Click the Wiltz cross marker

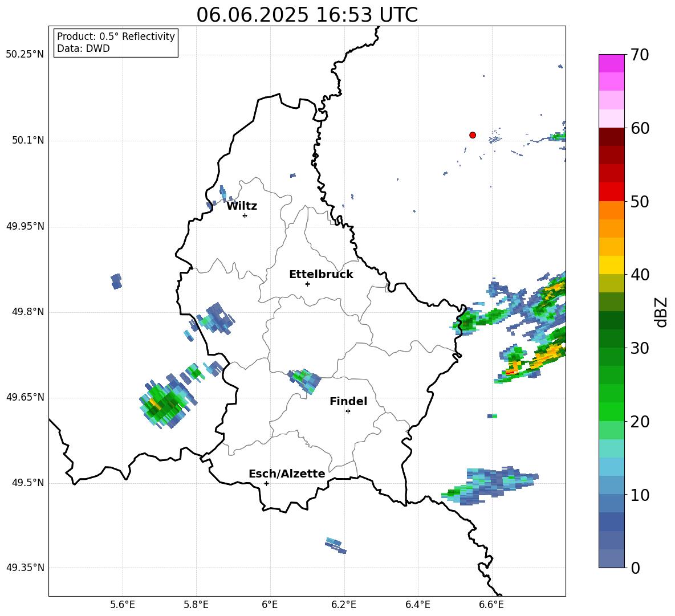(x=245, y=215)
